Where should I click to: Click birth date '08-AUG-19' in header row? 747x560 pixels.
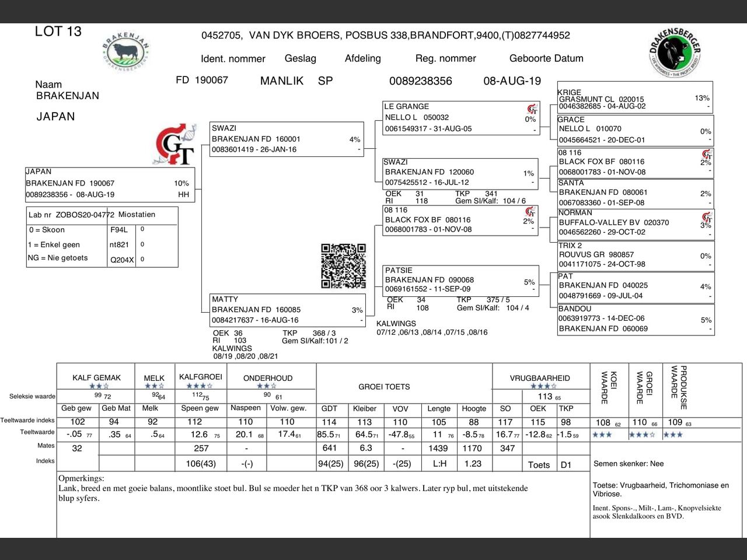tap(512, 81)
